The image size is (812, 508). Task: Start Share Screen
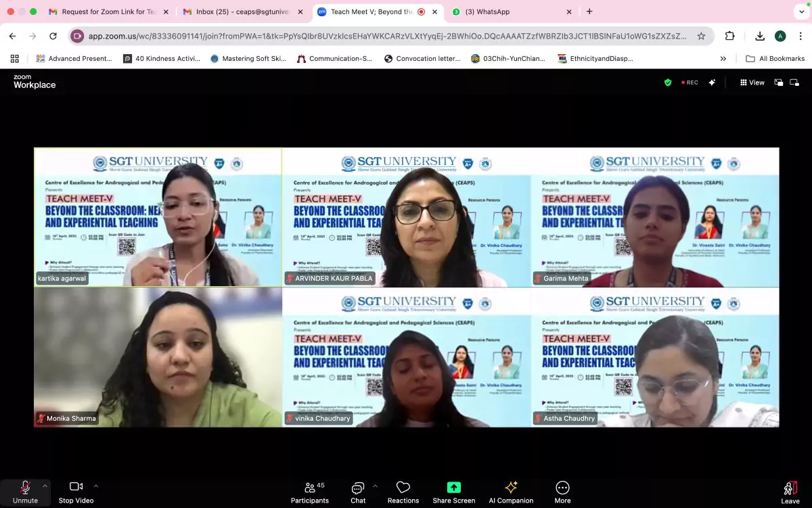[x=454, y=492]
